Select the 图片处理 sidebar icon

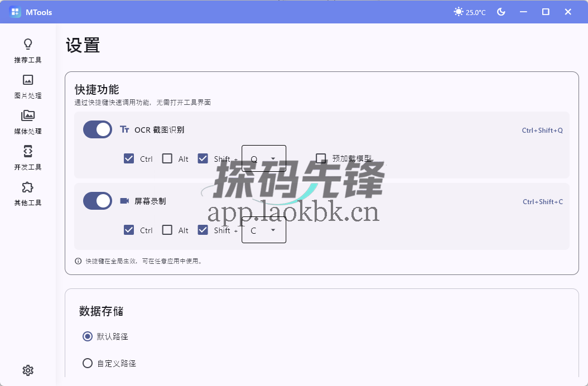(x=27, y=80)
